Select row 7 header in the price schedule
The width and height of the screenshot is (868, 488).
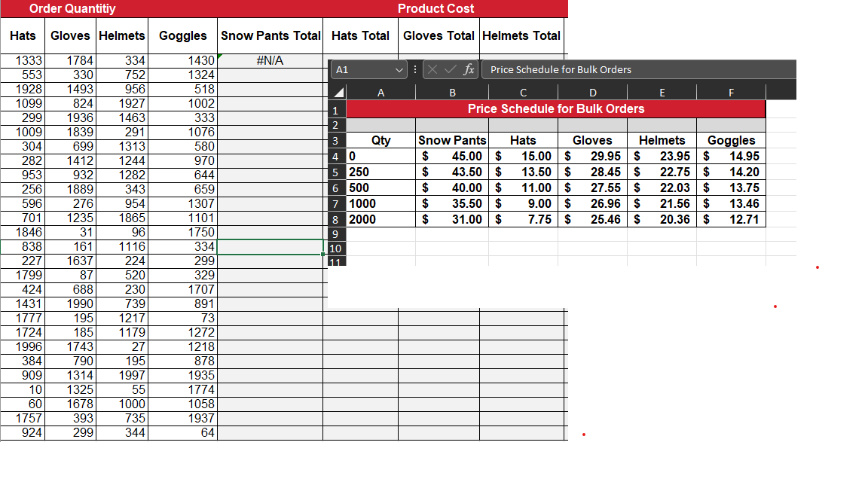click(x=336, y=203)
